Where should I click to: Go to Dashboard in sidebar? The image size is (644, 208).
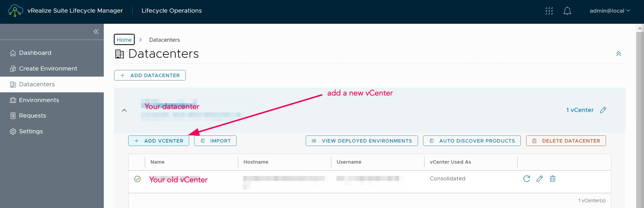pyautogui.click(x=35, y=53)
